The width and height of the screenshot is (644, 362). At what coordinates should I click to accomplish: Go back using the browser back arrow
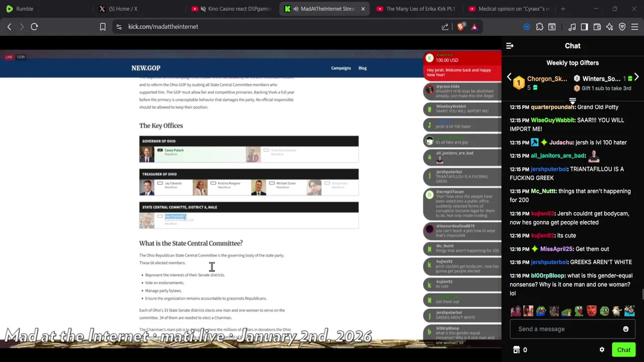(x=9, y=27)
